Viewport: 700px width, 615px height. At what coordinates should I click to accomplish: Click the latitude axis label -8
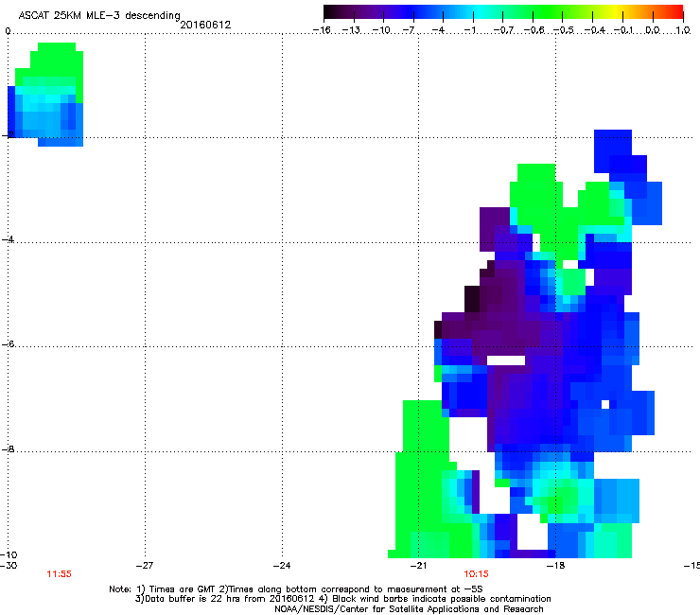click(x=8, y=448)
